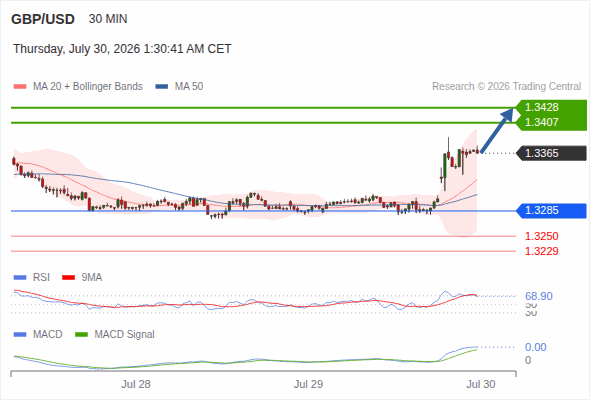Click the 30 MIN timeframe label
Screen dimensions: 590x400
click(x=108, y=19)
